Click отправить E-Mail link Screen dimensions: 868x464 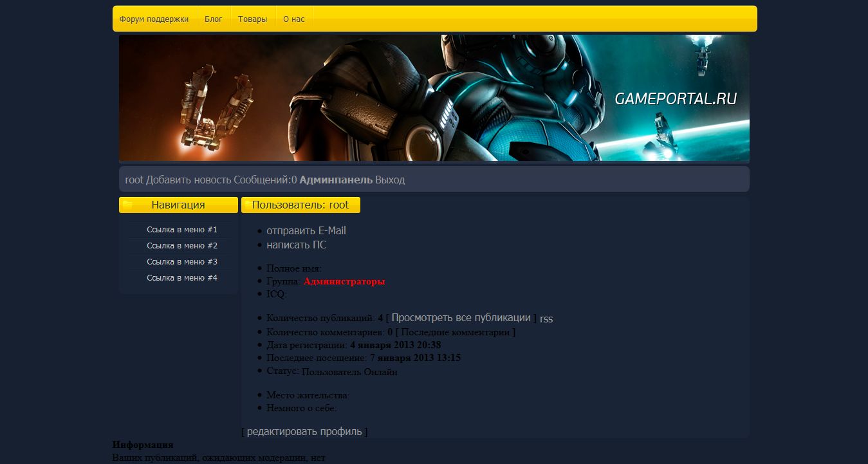(306, 231)
